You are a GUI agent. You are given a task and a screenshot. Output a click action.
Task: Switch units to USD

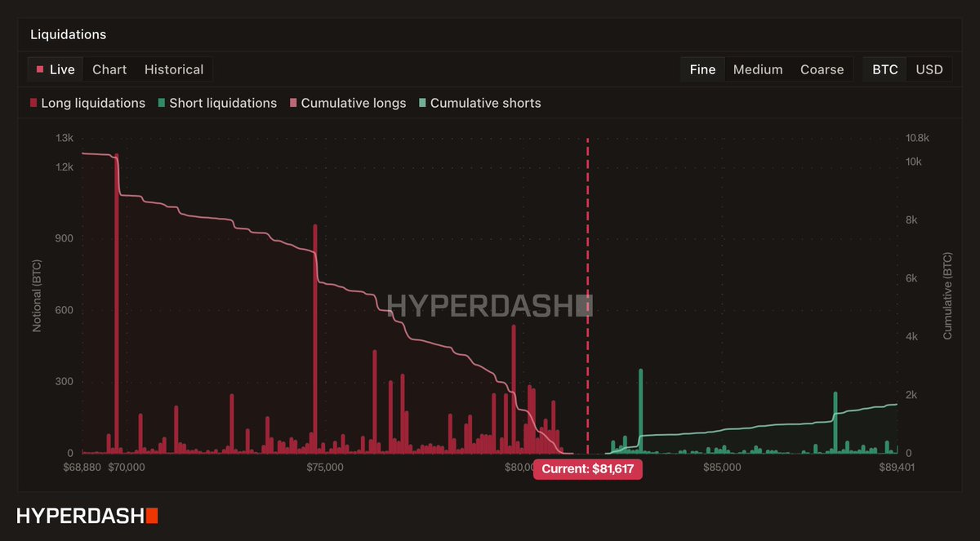click(x=929, y=69)
